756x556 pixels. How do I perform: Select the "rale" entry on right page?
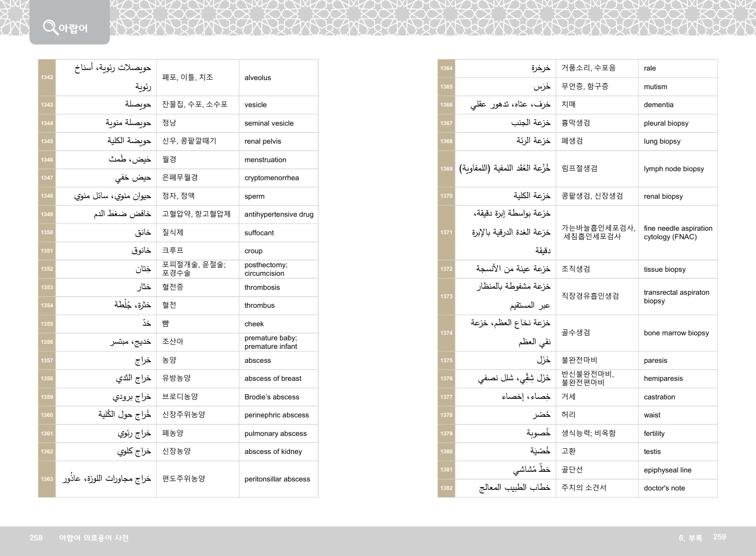[x=649, y=69]
